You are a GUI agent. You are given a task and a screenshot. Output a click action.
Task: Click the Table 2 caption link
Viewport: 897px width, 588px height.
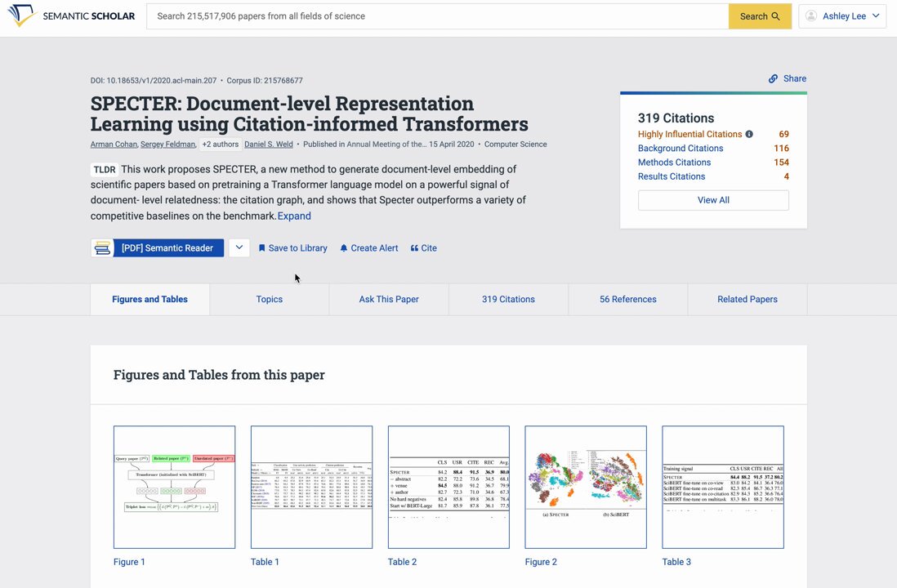coord(402,562)
